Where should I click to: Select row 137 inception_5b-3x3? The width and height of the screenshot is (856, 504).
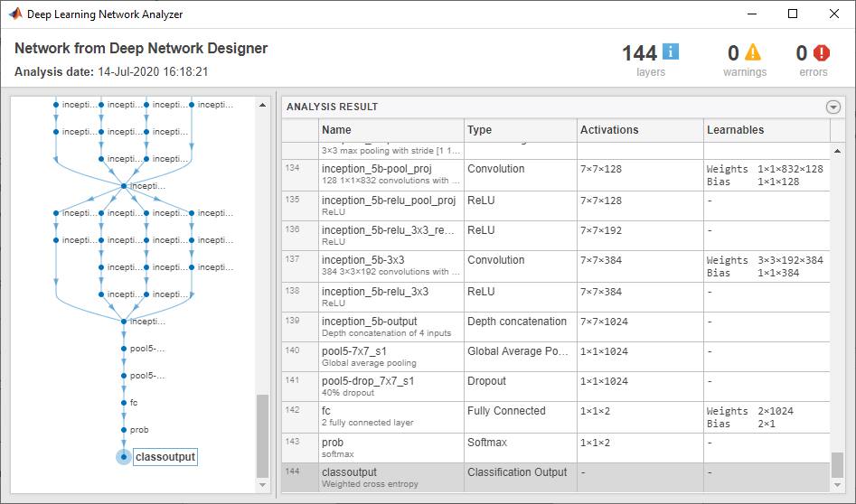pos(556,266)
